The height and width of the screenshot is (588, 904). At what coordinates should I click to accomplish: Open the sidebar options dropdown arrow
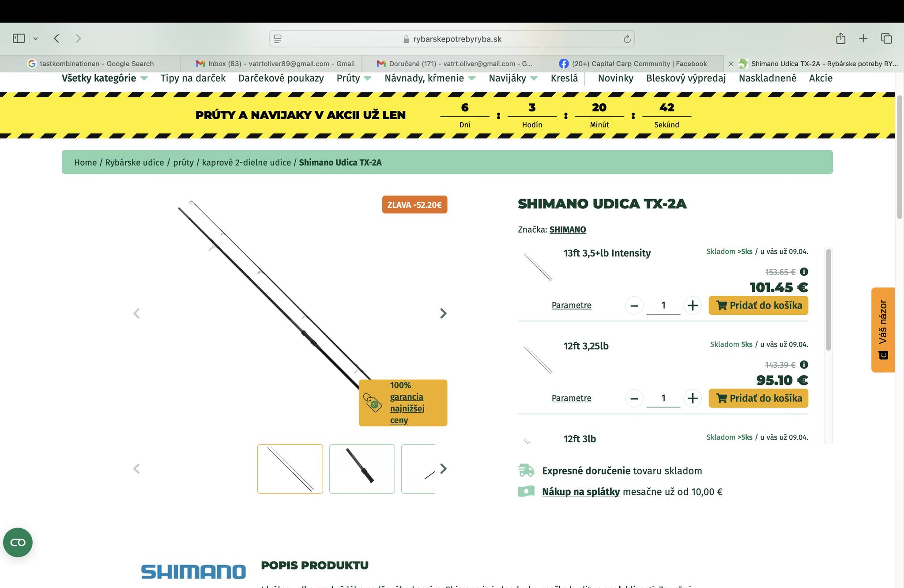[x=36, y=38]
